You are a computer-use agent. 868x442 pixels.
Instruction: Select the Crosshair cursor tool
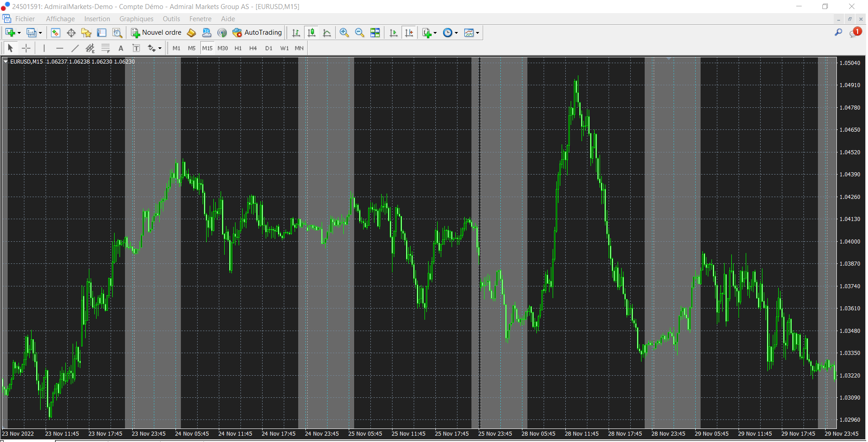click(x=26, y=48)
